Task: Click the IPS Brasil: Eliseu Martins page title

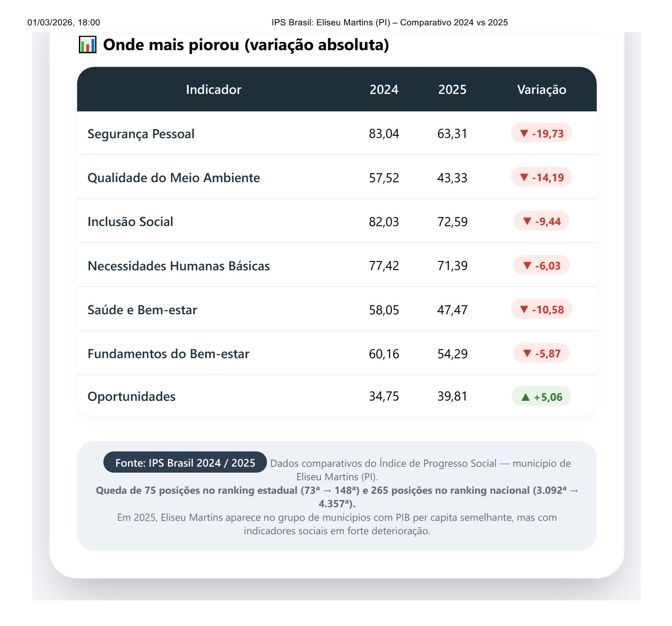Action: pos(389,22)
